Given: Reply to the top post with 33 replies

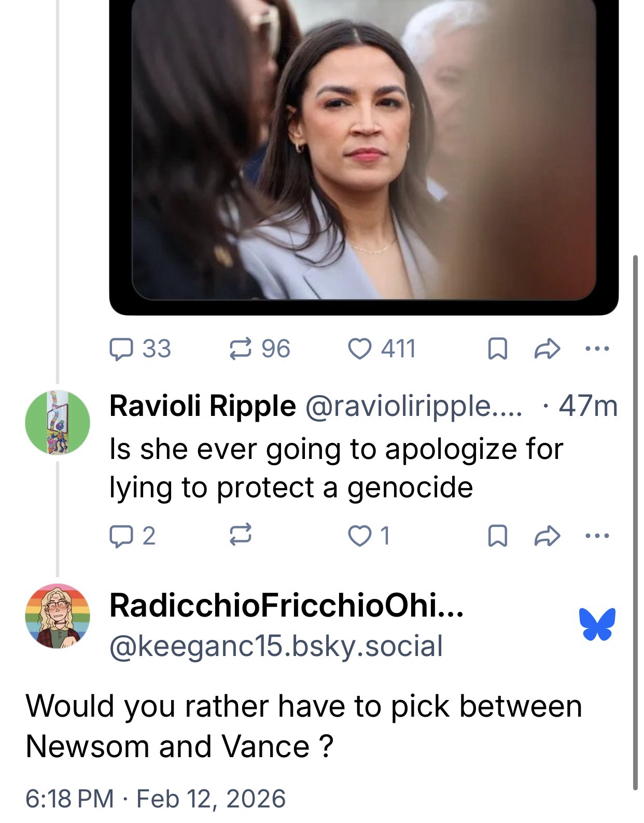Looking at the screenshot, I should click(121, 348).
